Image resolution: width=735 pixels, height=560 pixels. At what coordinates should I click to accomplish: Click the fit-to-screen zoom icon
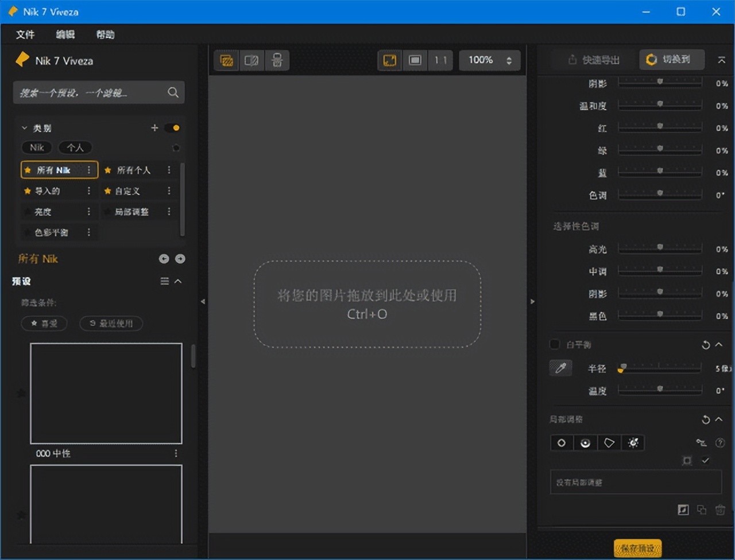coord(390,60)
